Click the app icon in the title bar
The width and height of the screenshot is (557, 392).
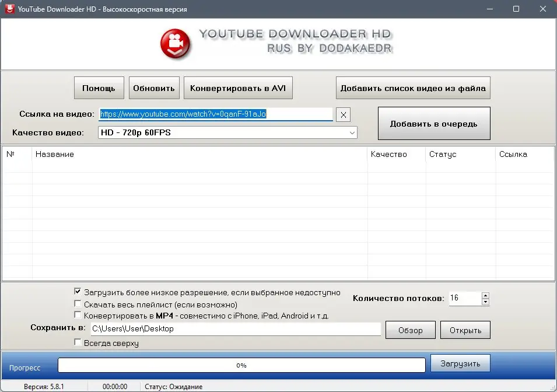pyautogui.click(x=9, y=9)
